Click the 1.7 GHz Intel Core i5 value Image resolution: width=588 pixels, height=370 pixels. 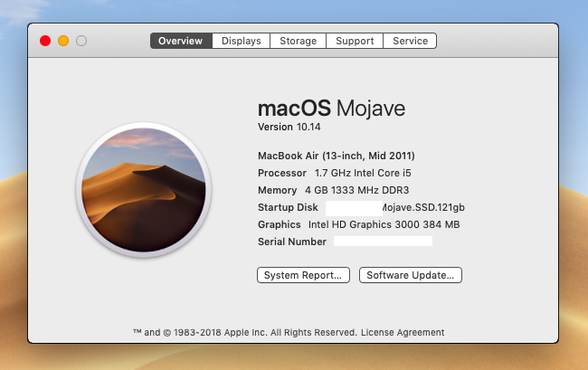point(363,173)
